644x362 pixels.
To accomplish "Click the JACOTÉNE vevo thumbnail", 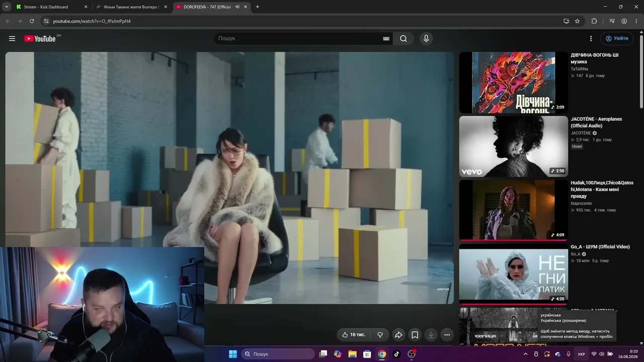I will 513,146.
